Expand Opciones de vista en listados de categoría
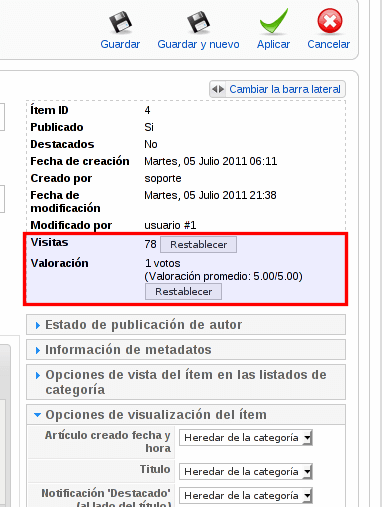The image size is (382, 507). (186, 382)
